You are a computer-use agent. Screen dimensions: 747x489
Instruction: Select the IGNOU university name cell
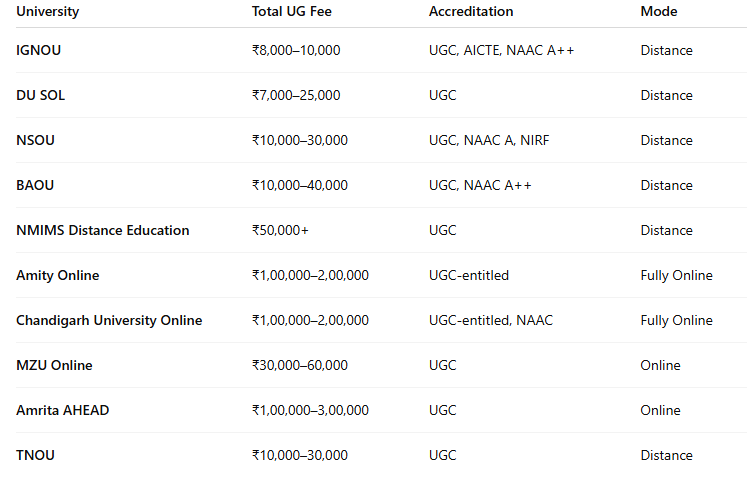click(39, 50)
